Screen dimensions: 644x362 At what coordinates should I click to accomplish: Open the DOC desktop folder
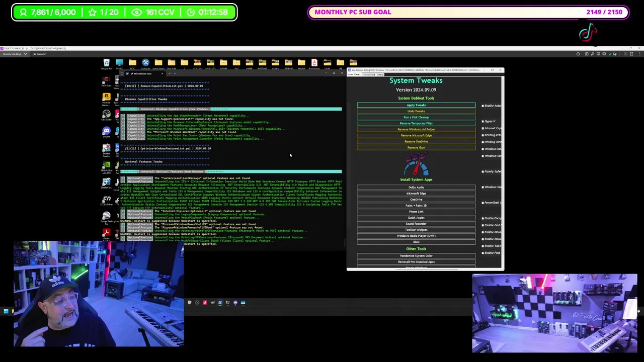pyautogui.click(x=132, y=64)
